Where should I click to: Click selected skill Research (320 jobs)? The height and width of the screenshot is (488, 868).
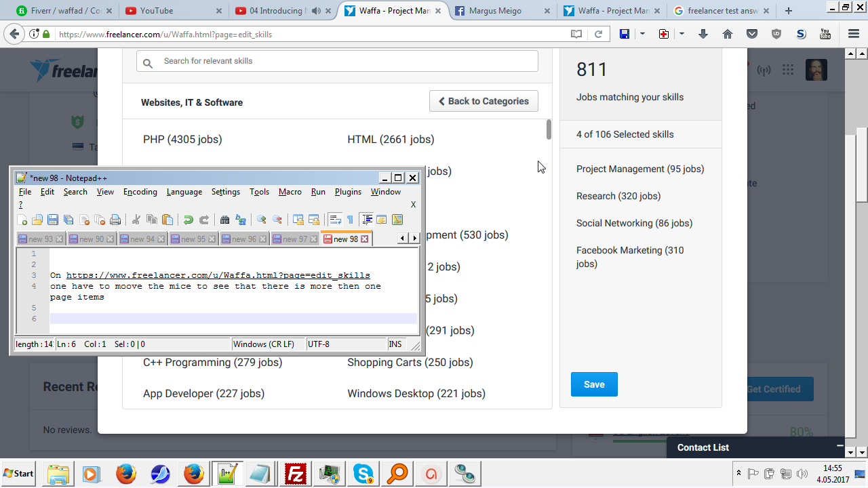(x=618, y=196)
